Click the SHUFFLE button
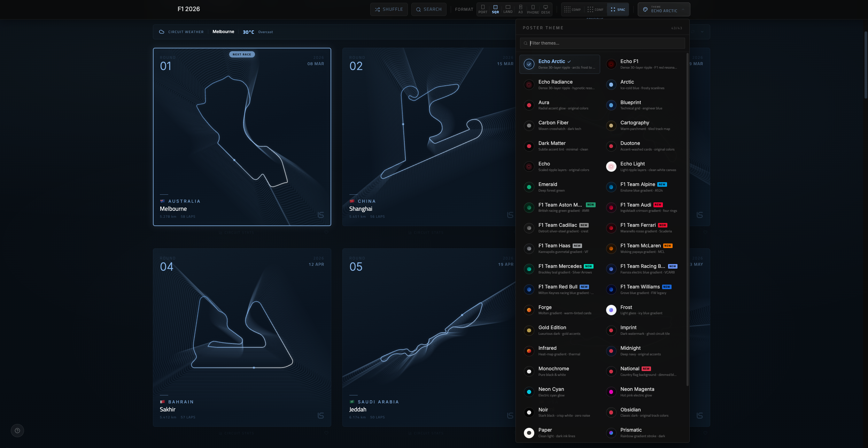 [x=389, y=9]
